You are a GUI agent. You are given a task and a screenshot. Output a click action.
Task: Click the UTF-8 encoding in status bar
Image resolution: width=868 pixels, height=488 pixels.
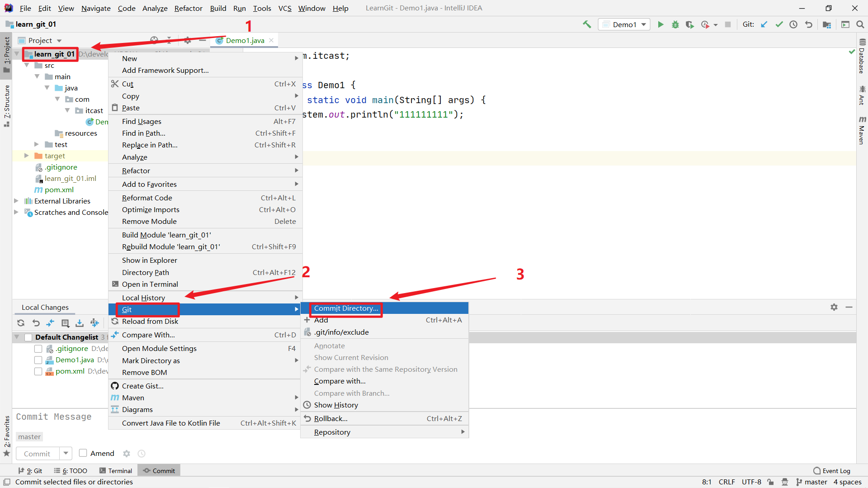point(751,482)
